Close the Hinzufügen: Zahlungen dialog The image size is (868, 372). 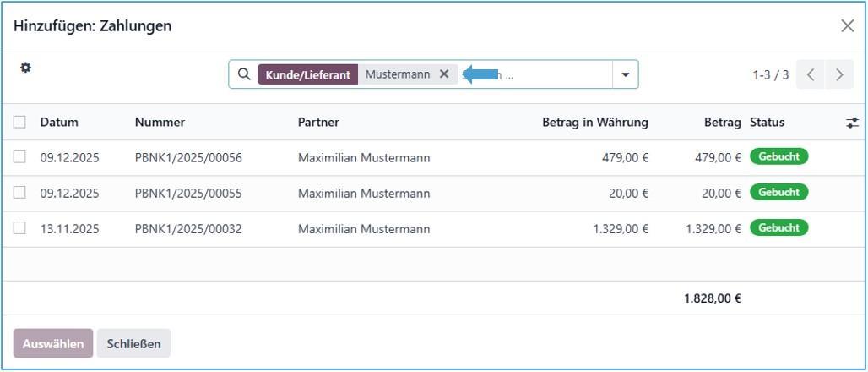coord(848,26)
